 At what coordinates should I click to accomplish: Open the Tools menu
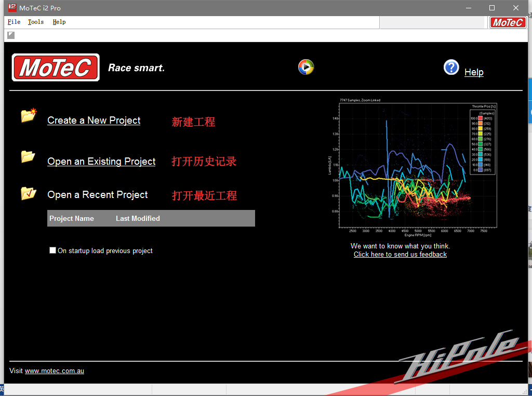(x=36, y=22)
